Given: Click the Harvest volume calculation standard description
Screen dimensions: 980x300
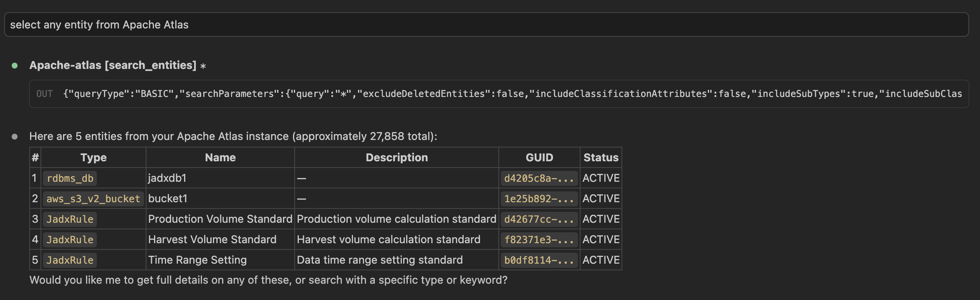Looking at the screenshot, I should click(x=389, y=239).
